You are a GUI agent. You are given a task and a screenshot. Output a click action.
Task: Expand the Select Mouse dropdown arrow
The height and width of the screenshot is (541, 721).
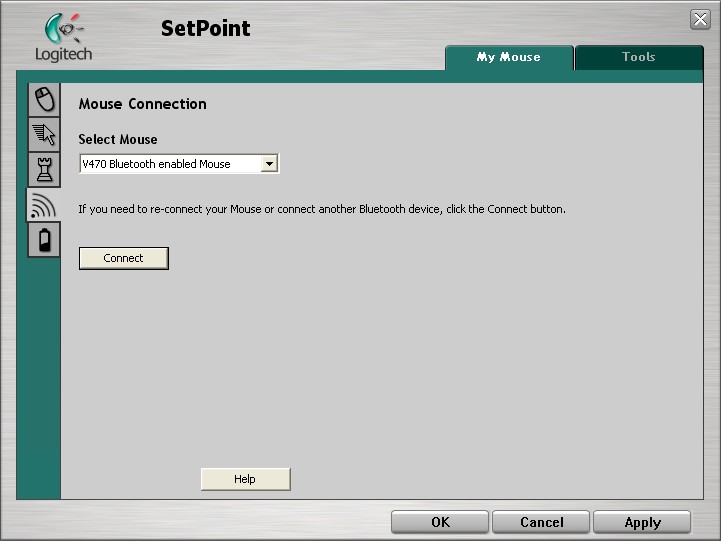click(x=269, y=164)
